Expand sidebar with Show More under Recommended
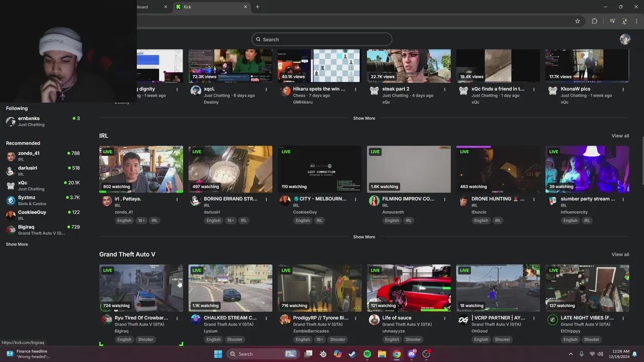The width and height of the screenshot is (644, 362). [x=17, y=244]
